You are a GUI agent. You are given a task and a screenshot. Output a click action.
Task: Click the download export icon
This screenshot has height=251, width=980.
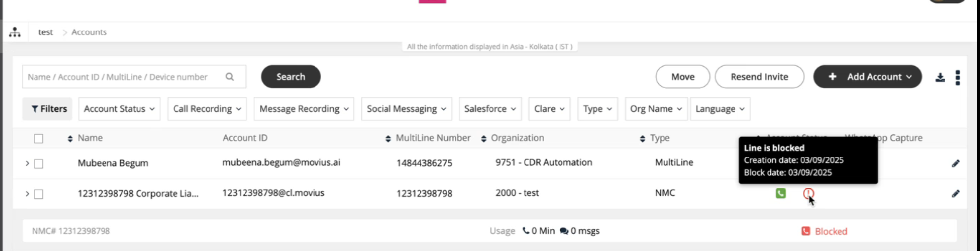tap(940, 77)
